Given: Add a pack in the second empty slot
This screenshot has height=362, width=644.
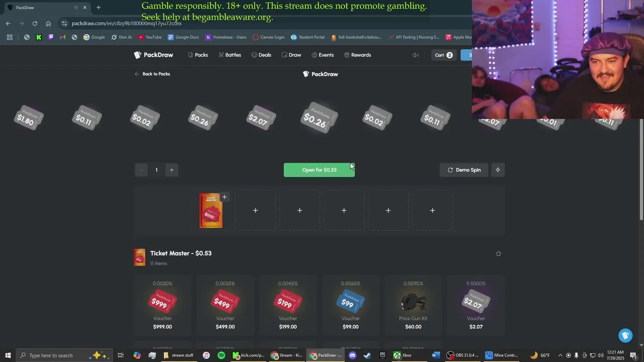Looking at the screenshot, I should coord(255,210).
